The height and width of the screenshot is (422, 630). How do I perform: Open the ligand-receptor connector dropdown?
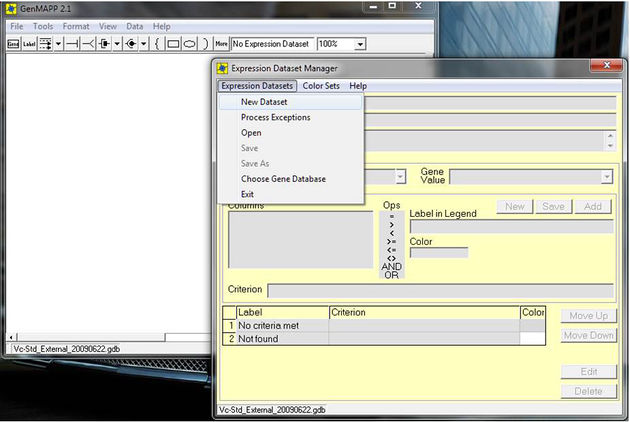(x=117, y=44)
